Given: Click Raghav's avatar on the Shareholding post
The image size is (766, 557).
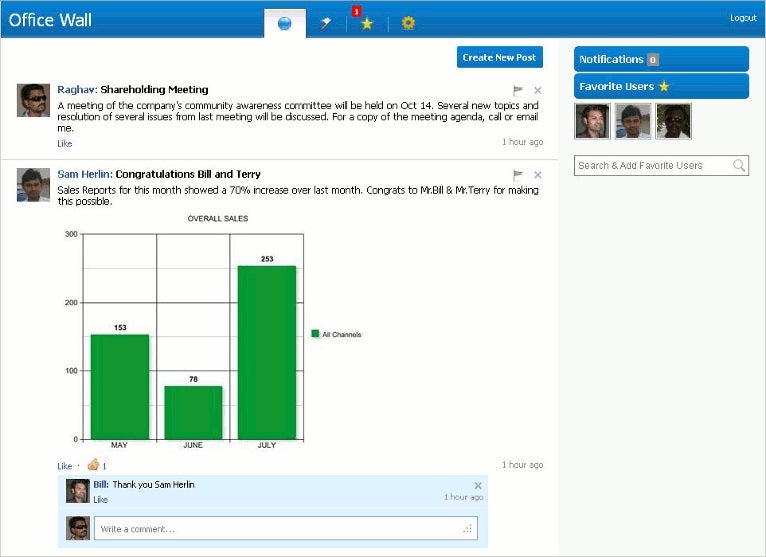Looking at the screenshot, I should pos(33,100).
